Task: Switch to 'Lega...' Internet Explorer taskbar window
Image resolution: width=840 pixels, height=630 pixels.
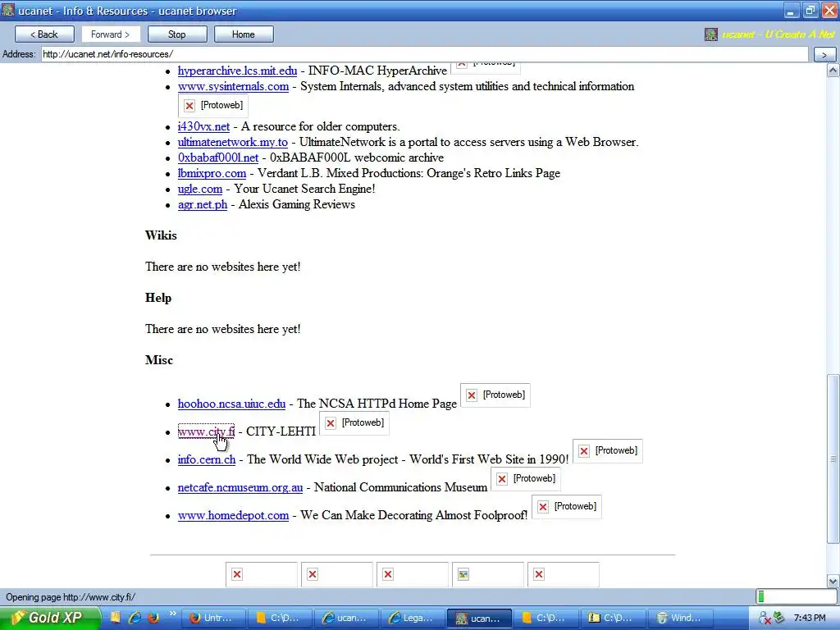Action: click(x=413, y=618)
